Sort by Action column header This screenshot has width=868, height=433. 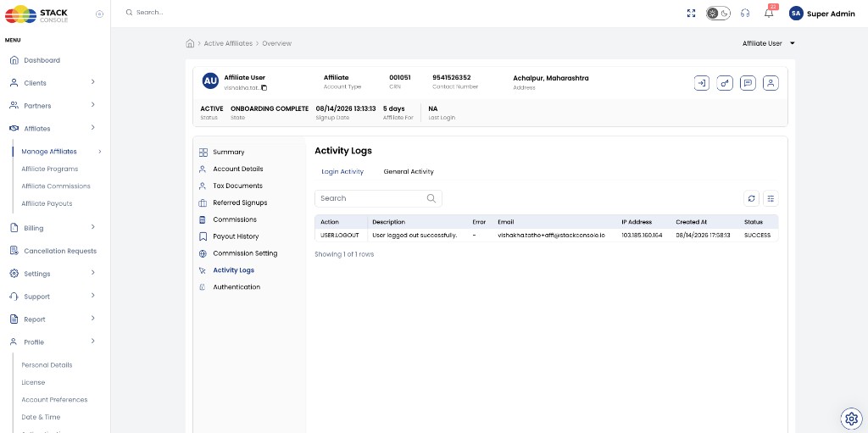(330, 222)
